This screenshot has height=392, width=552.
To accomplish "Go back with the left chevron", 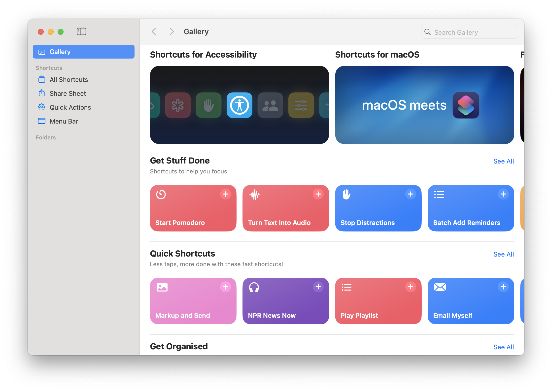I will click(x=154, y=32).
